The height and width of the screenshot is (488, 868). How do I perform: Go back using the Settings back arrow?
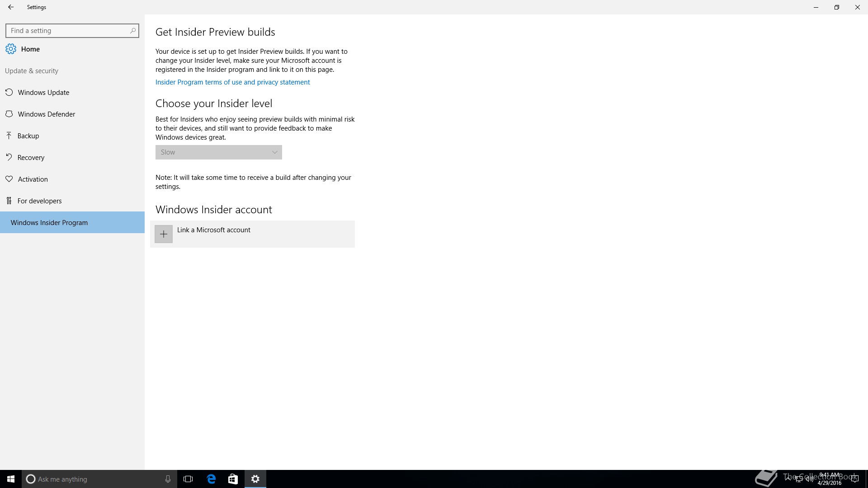pyautogui.click(x=11, y=7)
